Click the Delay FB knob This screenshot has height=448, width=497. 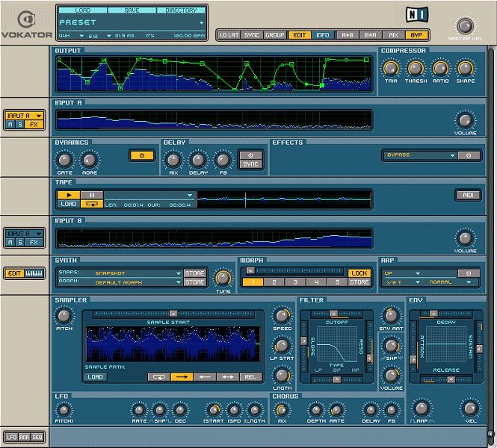point(223,161)
